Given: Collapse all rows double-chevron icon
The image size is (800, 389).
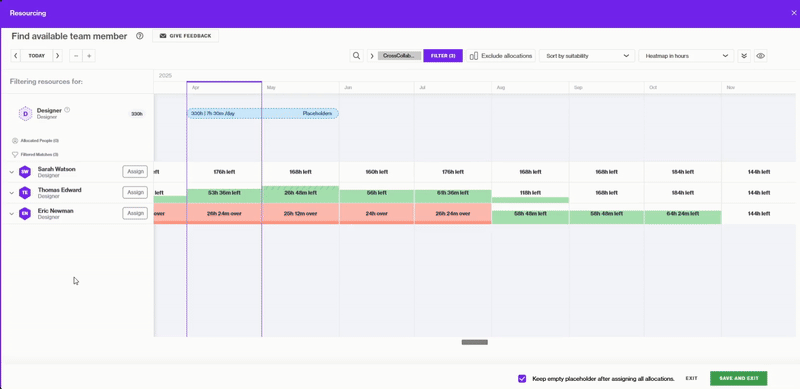Looking at the screenshot, I should (744, 56).
